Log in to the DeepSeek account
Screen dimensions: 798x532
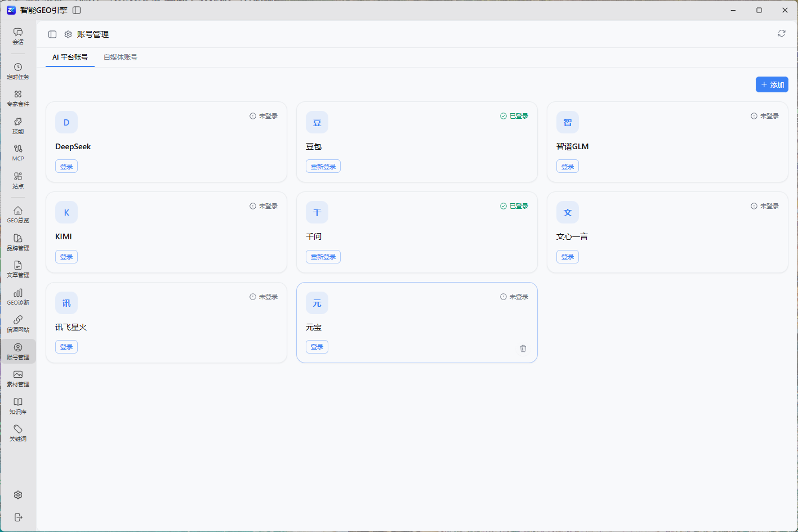pos(66,167)
